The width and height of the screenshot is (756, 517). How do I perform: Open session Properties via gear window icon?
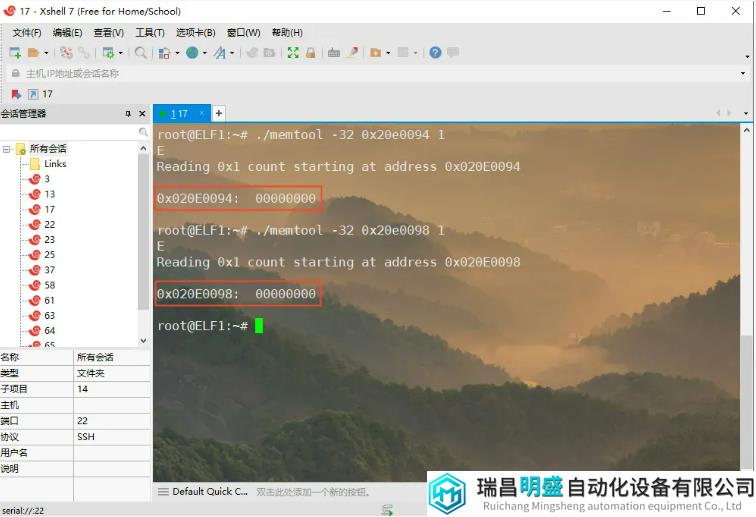point(108,53)
